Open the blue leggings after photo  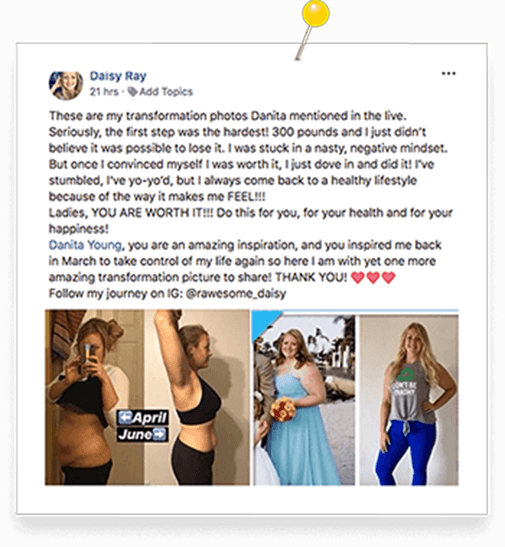409,400
